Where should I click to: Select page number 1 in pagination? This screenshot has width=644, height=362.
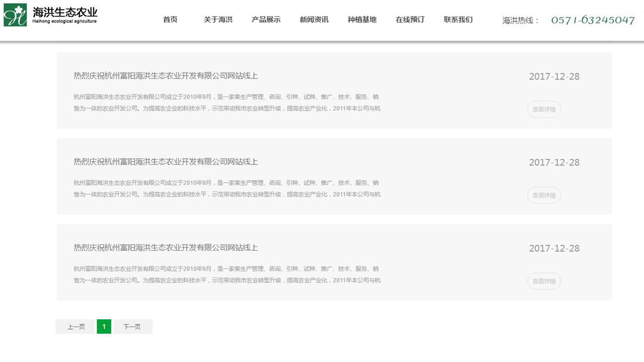point(104,326)
